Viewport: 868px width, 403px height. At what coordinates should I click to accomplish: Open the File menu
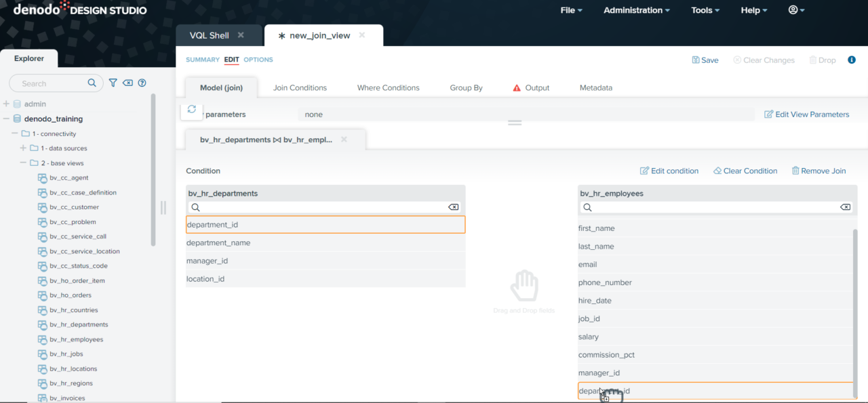click(571, 10)
